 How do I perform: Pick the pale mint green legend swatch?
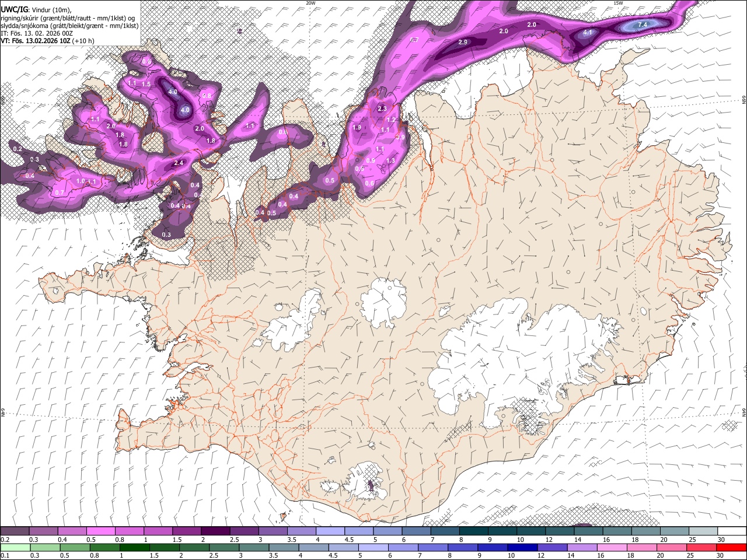15,548
